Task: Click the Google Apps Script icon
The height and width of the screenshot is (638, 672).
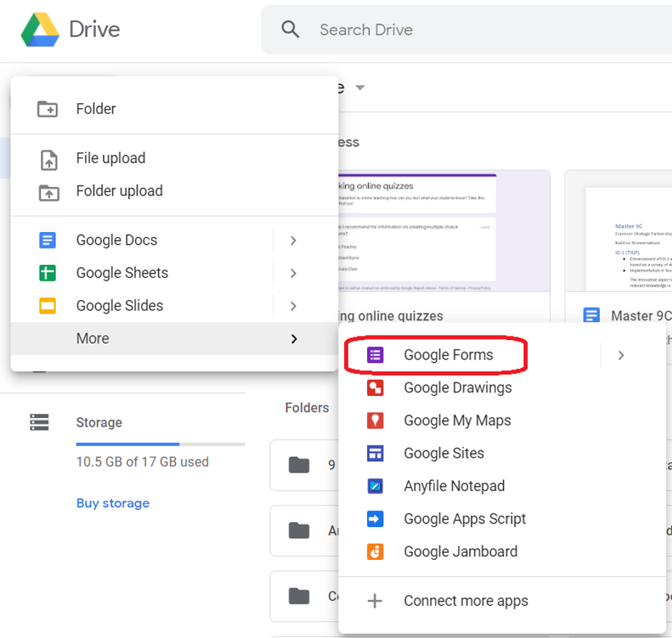Action: pyautogui.click(x=375, y=519)
